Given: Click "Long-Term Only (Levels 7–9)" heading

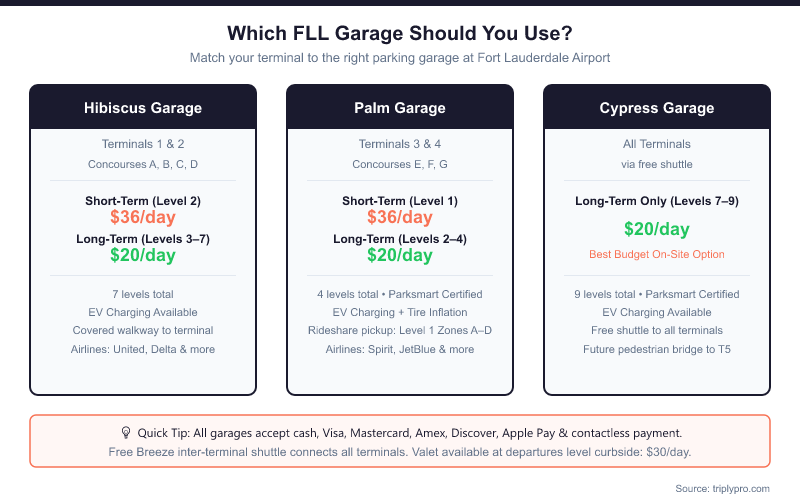Looking at the screenshot, I should [x=657, y=201].
